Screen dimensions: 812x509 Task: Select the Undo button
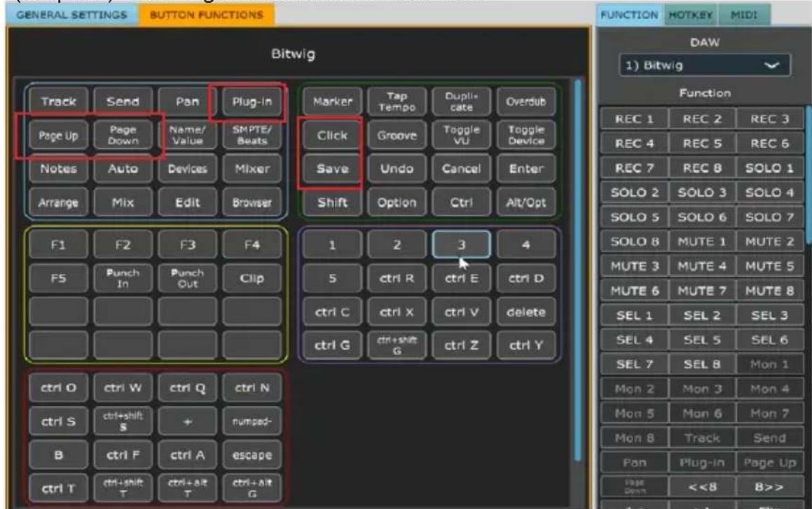point(397,169)
